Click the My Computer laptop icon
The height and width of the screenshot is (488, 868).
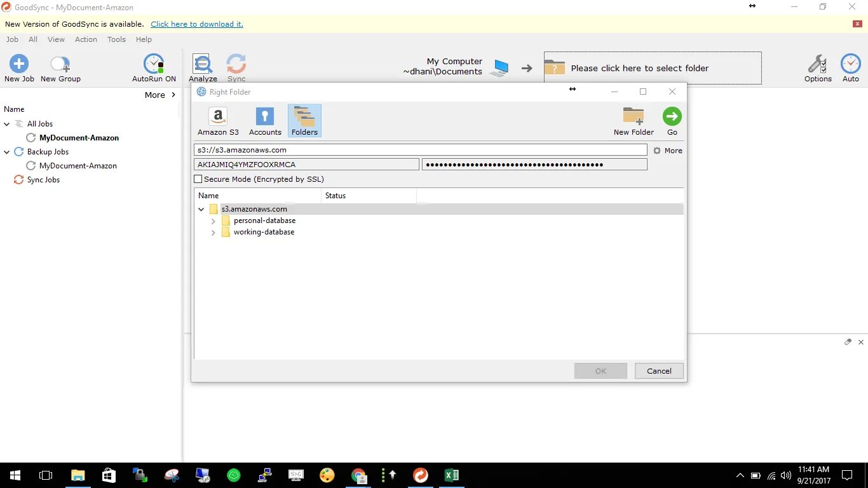501,67
